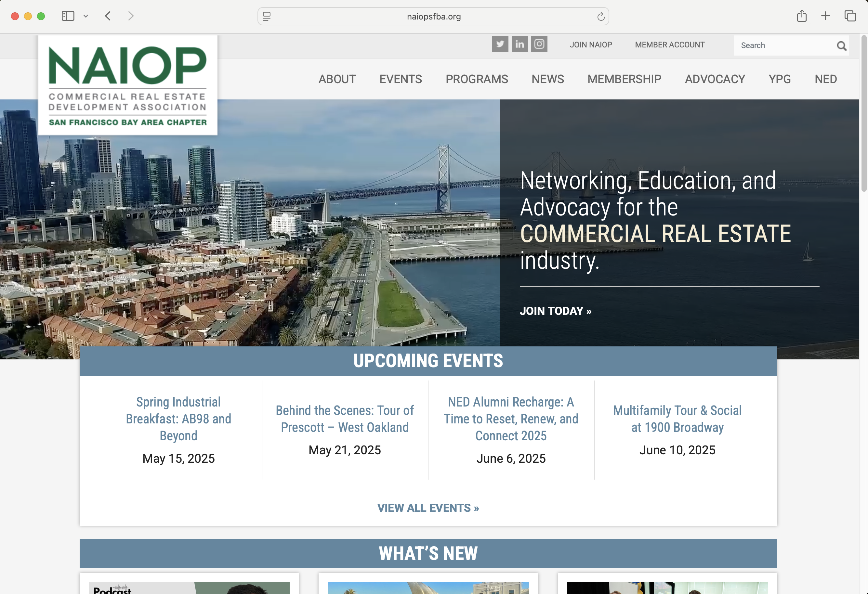Select the June 10, 2025 date text
The image size is (868, 594).
(677, 450)
